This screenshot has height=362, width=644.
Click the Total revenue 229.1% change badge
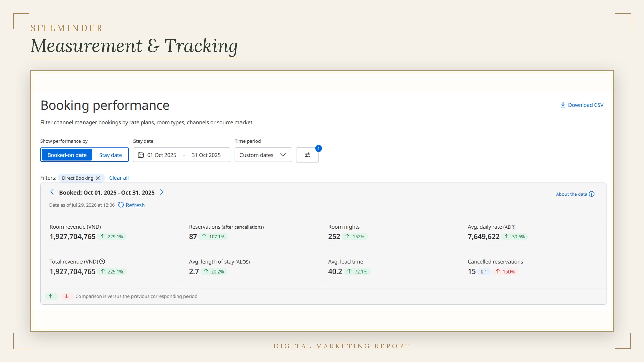click(112, 271)
